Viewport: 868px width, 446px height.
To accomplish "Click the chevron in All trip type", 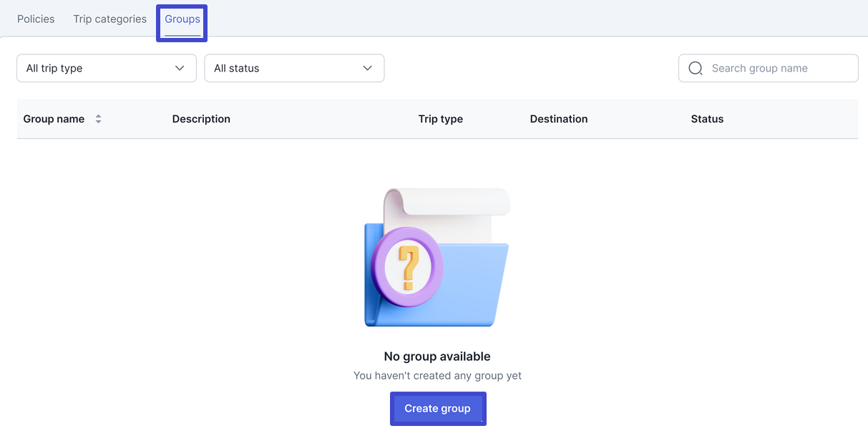I will pyautogui.click(x=180, y=69).
